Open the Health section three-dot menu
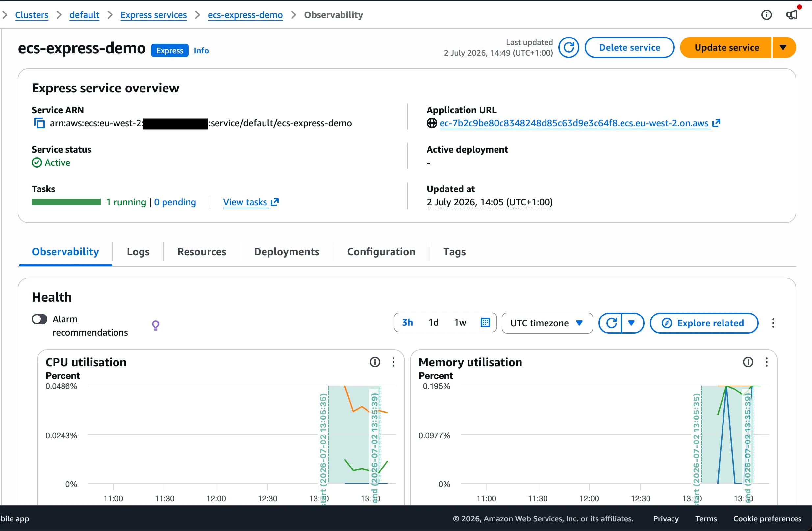Screen dimensions: 812x531 773,323
